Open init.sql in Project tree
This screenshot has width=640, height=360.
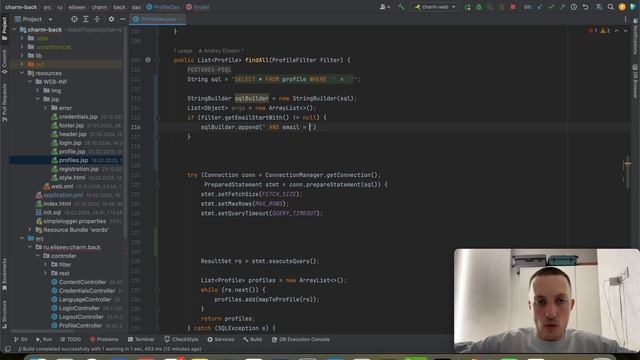[x=52, y=212]
